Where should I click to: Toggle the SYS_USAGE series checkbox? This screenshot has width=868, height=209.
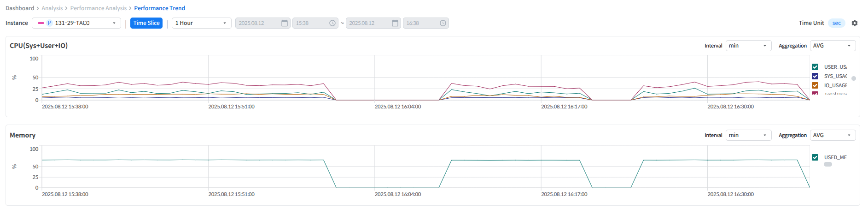point(815,76)
